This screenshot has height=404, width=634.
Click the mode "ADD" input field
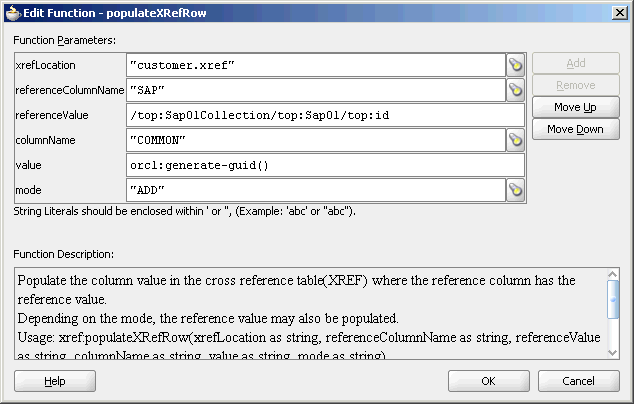click(316, 190)
